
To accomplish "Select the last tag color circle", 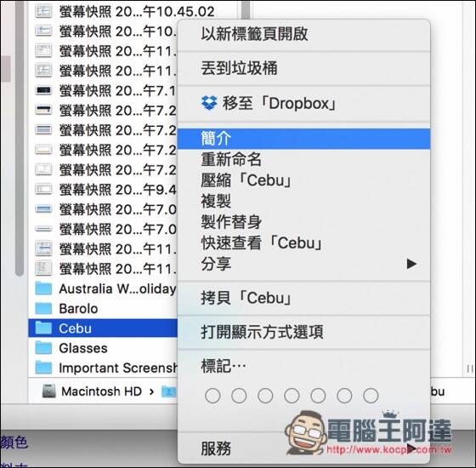I will pyautogui.click(x=371, y=396).
